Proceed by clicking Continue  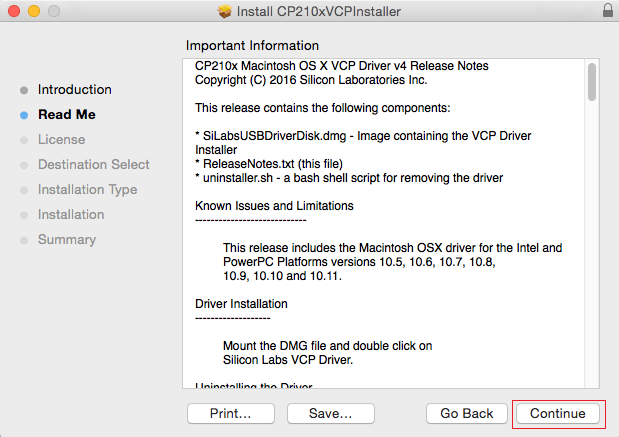(x=557, y=413)
